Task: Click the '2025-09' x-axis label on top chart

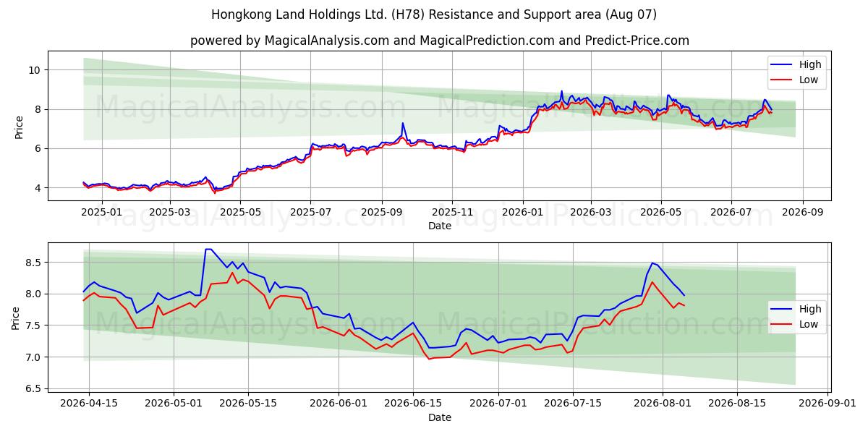Action: click(381, 212)
